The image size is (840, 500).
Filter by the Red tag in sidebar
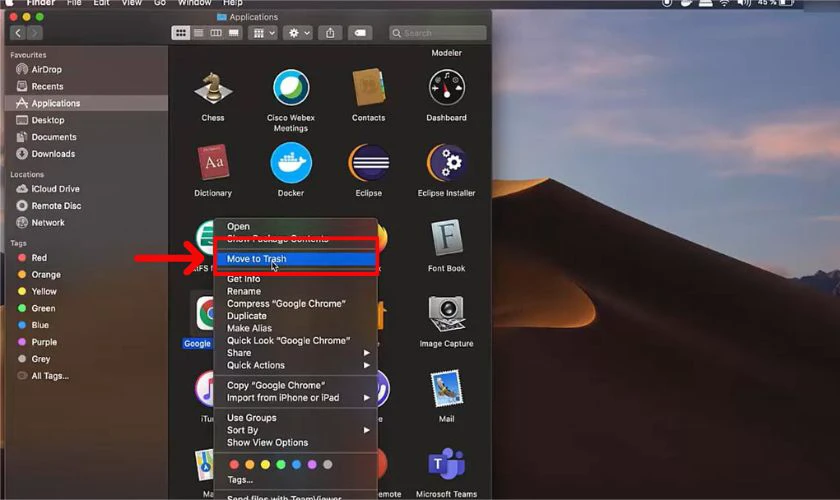86,258
